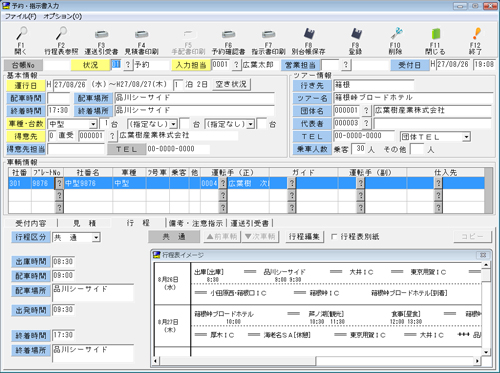Click F12 終了 exit icon
This screenshot has height=373, width=500.
point(476,34)
